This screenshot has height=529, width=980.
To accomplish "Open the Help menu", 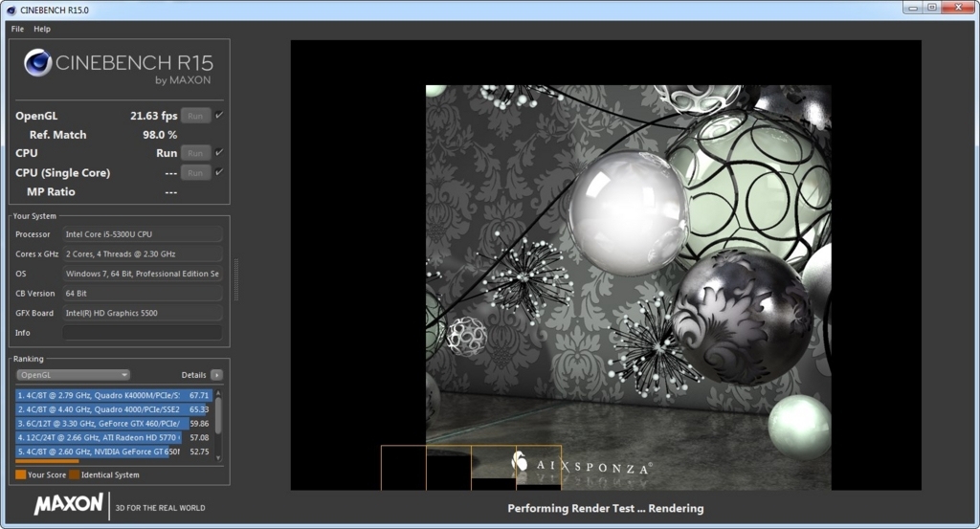I will (42, 29).
